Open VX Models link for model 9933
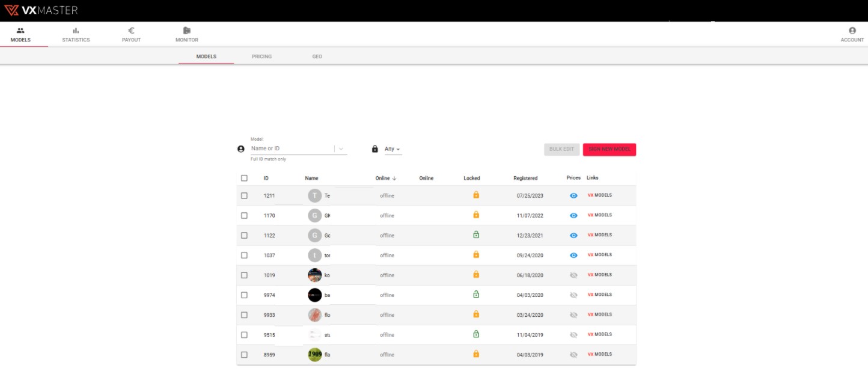Viewport: 868px width, 389px height. click(x=599, y=314)
